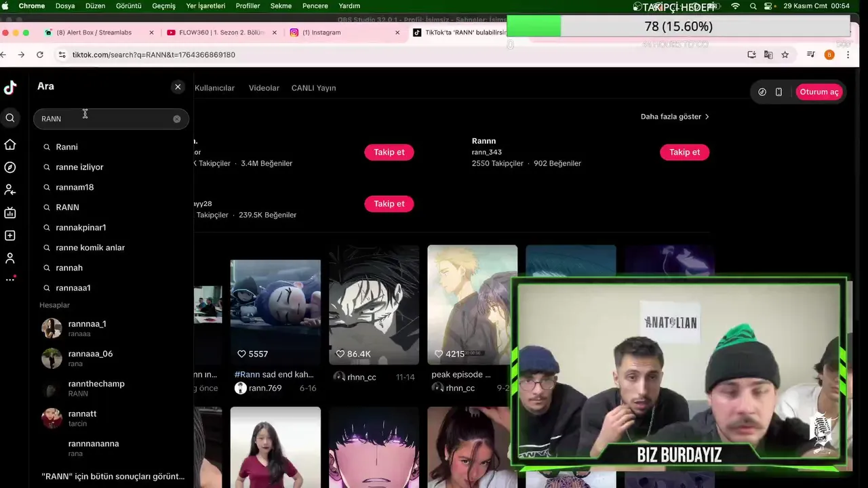Viewport: 868px width, 488px height.
Task: Switch to Instagram browser tab
Action: pos(321,33)
